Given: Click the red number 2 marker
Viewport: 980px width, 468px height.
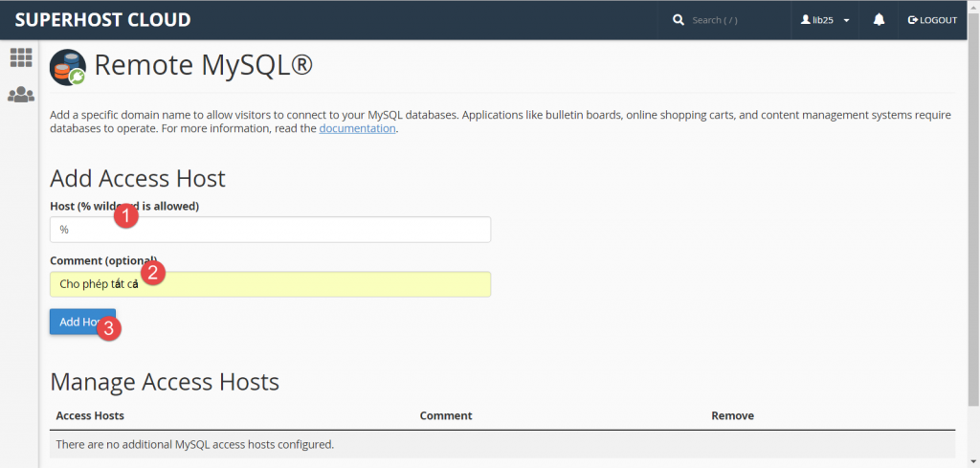Looking at the screenshot, I should pyautogui.click(x=153, y=272).
